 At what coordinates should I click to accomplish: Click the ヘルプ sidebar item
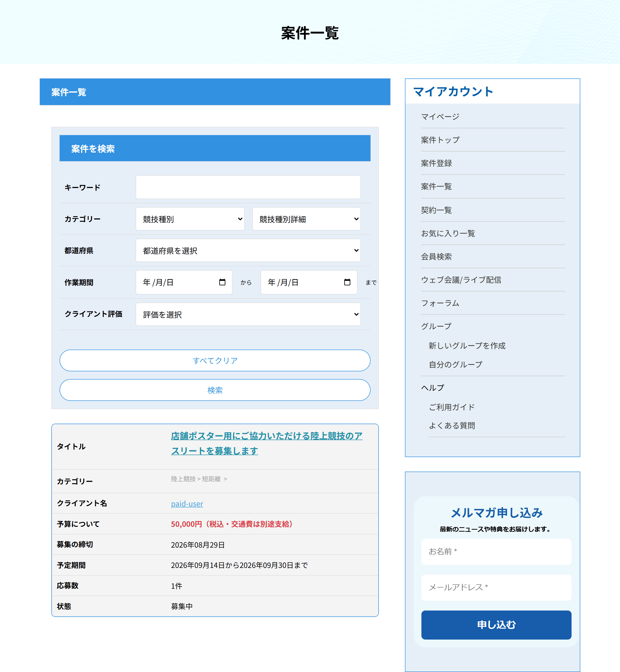click(x=433, y=388)
